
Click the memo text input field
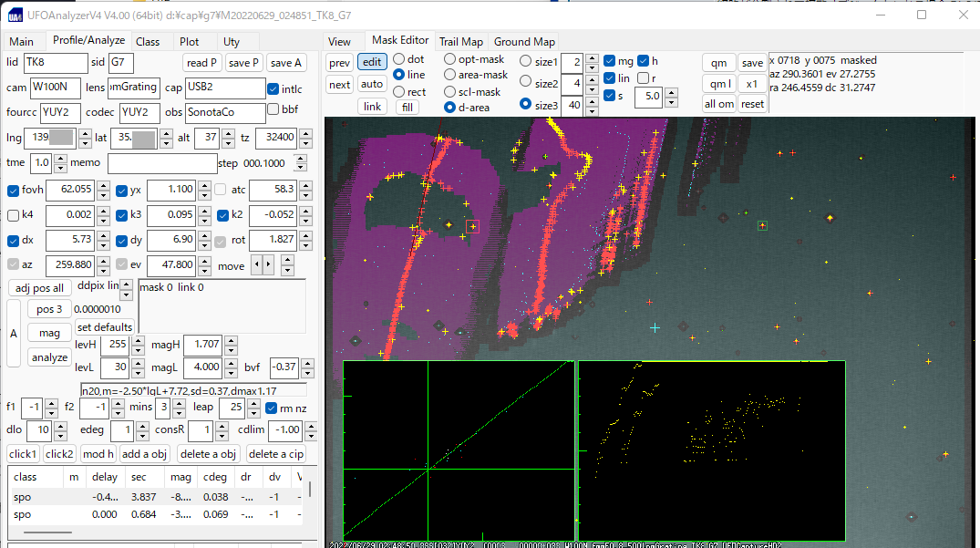tap(161, 163)
